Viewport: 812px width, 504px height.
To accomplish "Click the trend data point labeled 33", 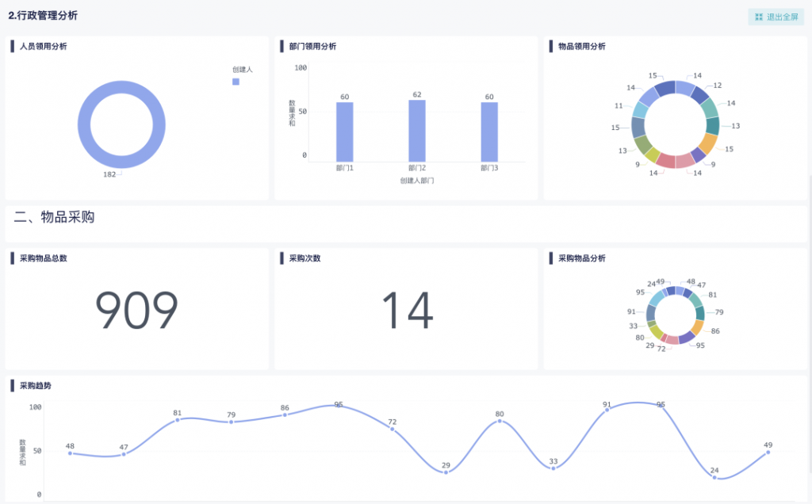I will 553,468.
